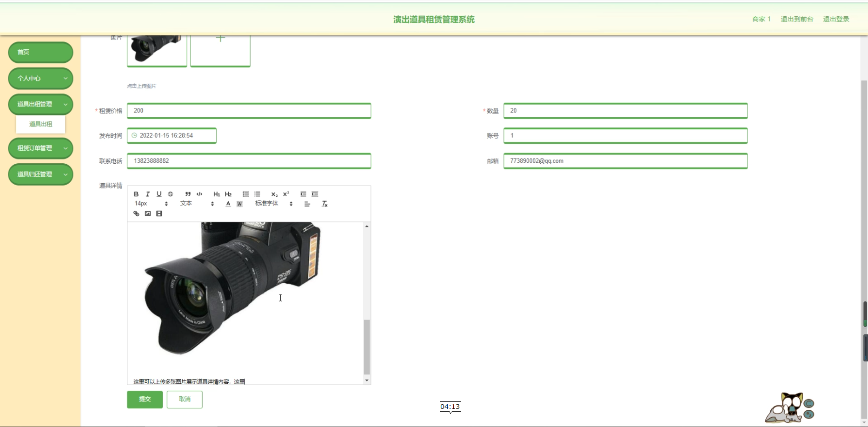Select the uploaded camera thumbnail
868x427 pixels.
click(x=157, y=51)
